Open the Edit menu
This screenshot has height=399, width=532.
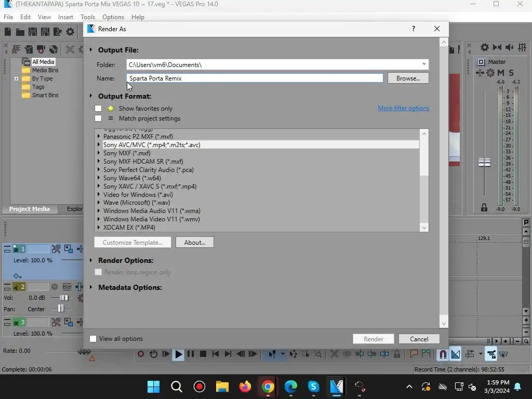(25, 17)
